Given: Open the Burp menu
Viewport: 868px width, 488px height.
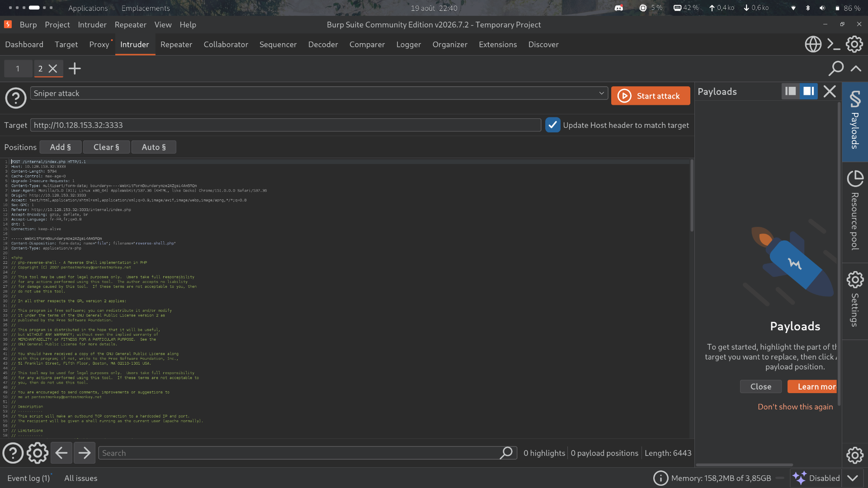Looking at the screenshot, I should pos(28,25).
